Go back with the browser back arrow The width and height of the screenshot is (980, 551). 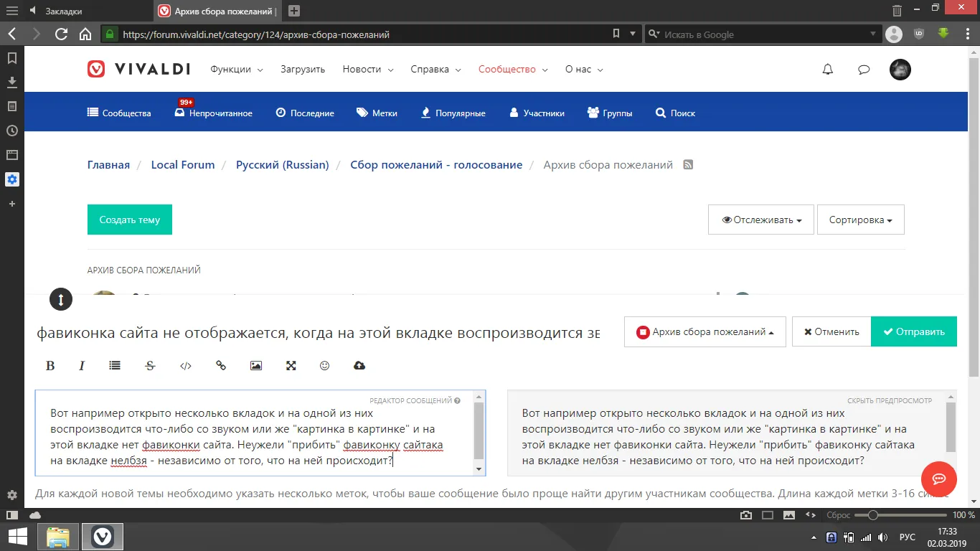12,34
